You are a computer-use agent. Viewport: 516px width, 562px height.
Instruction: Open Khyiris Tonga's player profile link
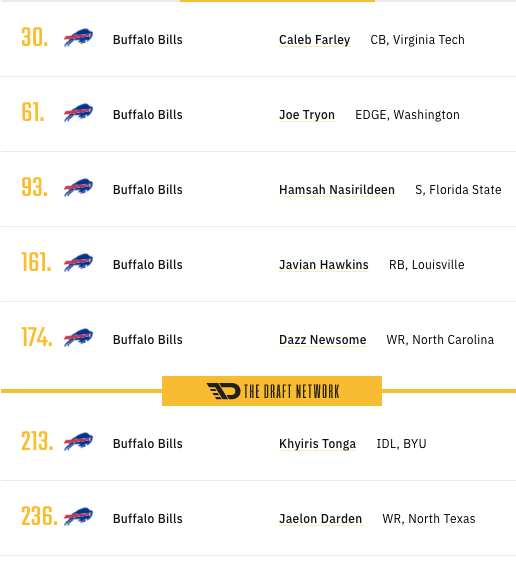pyautogui.click(x=317, y=444)
